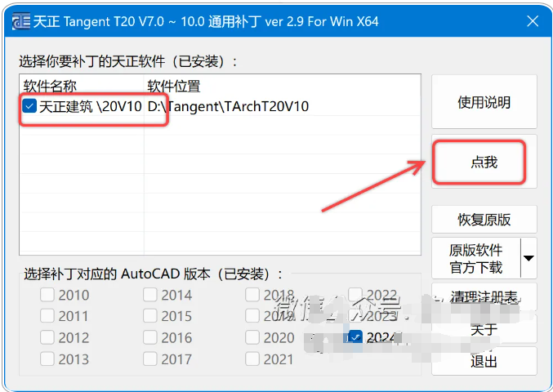
Task: Check the AutoCAD 2021 checkbox
Action: click(x=252, y=359)
